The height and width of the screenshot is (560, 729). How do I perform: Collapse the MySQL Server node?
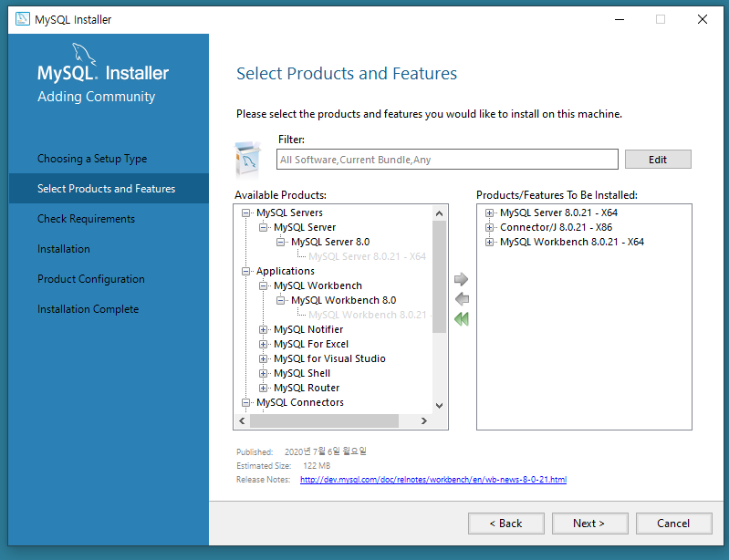coord(263,228)
